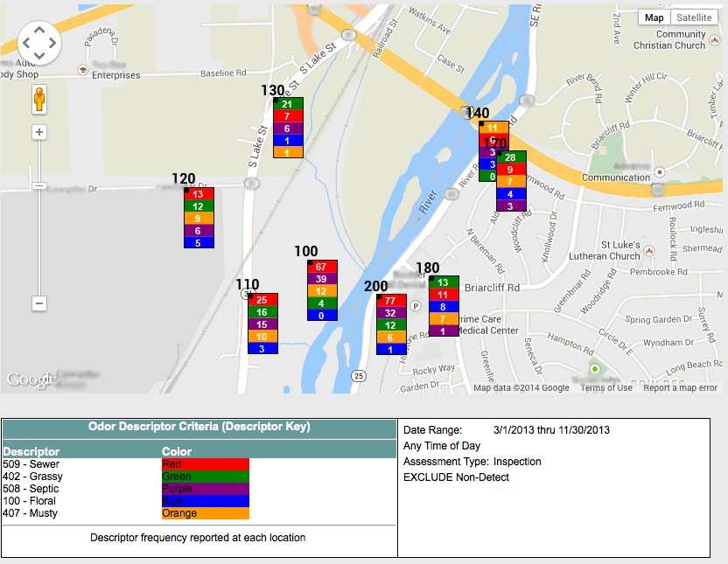Click the date range 3/1/2013 thru 11/30/2013
The width and height of the screenshot is (728, 564).
(x=551, y=430)
